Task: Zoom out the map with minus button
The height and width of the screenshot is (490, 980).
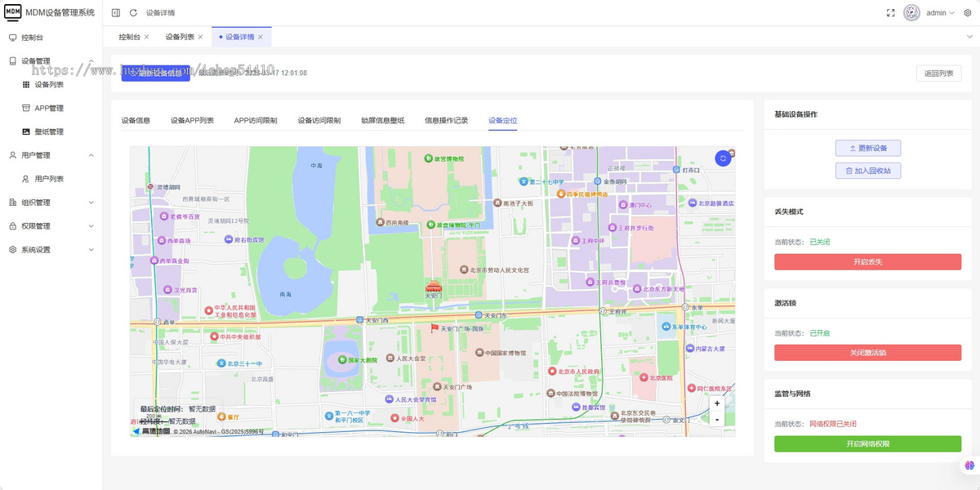Action: [x=717, y=419]
